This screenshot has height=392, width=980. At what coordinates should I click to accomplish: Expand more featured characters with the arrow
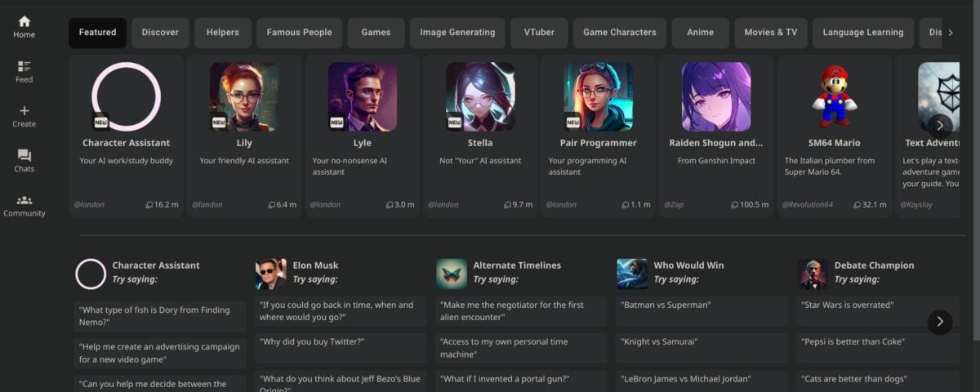pos(940,125)
